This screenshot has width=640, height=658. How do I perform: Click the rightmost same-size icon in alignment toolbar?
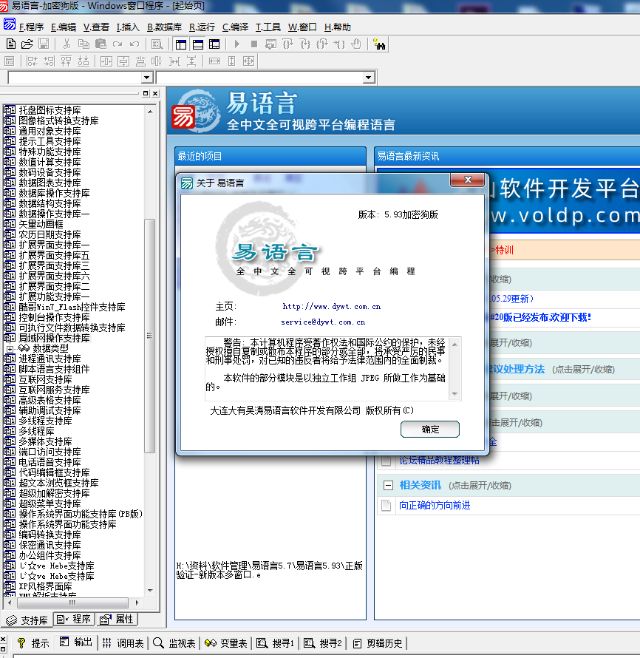click(248, 61)
